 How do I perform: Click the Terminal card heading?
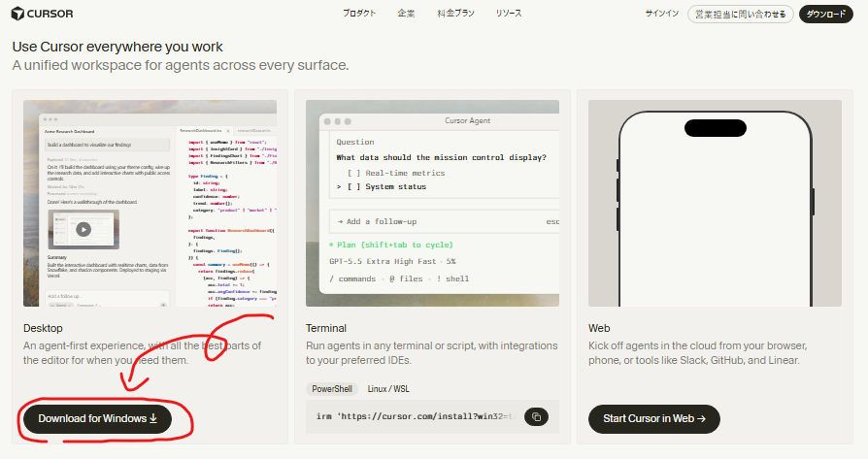point(326,328)
